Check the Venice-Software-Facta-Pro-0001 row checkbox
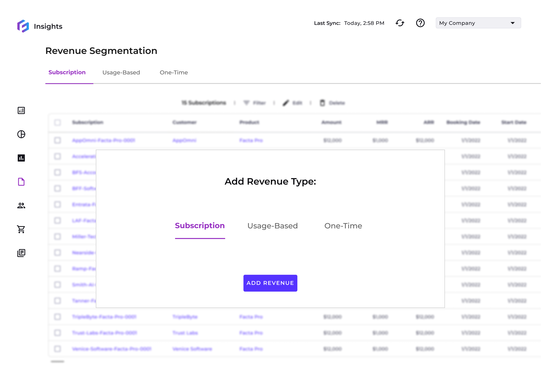The width and height of the screenshot is (541, 392). [x=57, y=349]
